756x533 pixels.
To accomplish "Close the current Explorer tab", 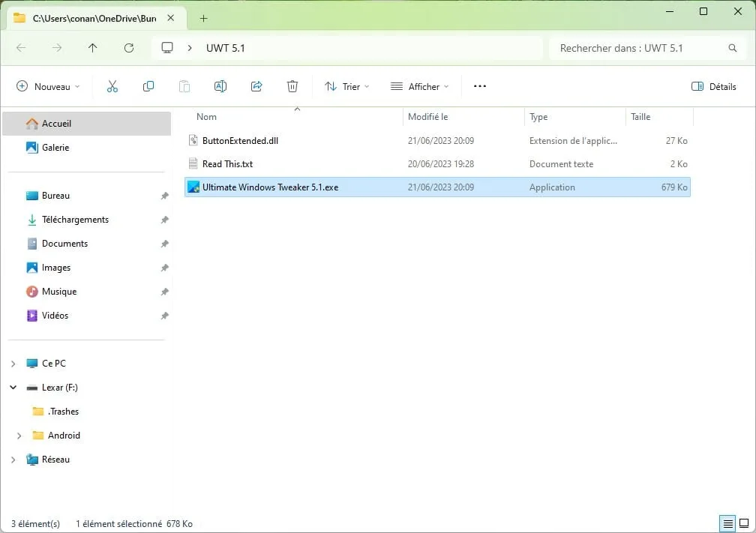I will coord(171,18).
